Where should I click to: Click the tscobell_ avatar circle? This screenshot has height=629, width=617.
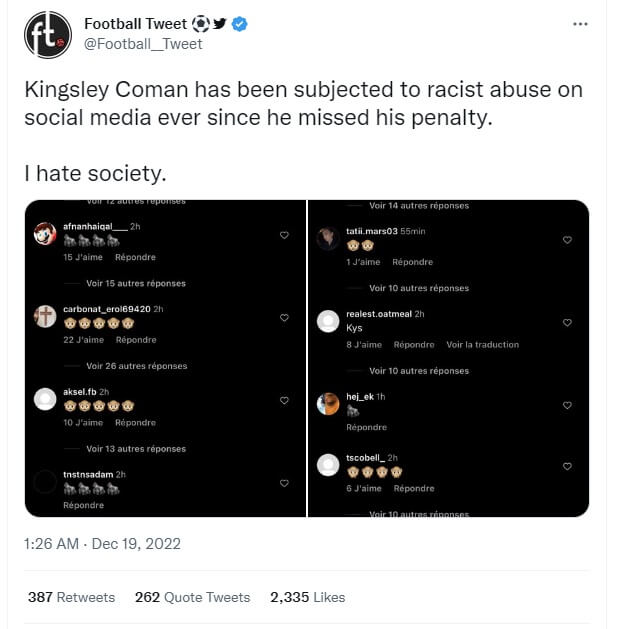point(328,465)
